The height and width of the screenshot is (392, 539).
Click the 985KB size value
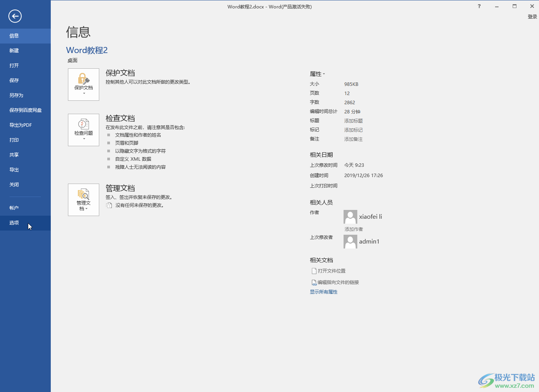coord(351,84)
